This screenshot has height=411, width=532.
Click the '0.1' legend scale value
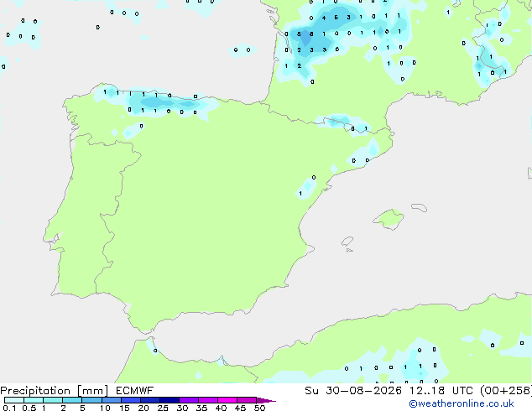[9, 408]
